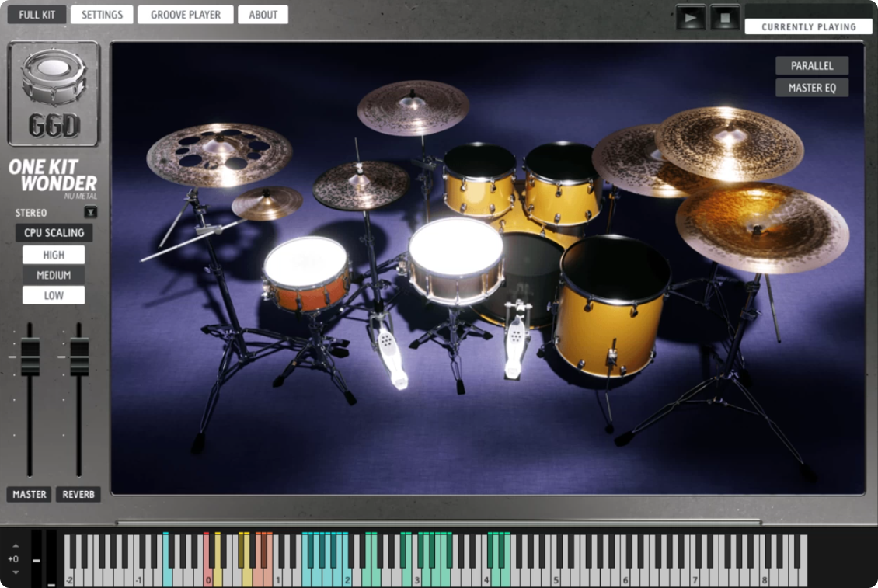The image size is (878, 588).
Task: Click the right yellow rack tom
Action: 562,183
